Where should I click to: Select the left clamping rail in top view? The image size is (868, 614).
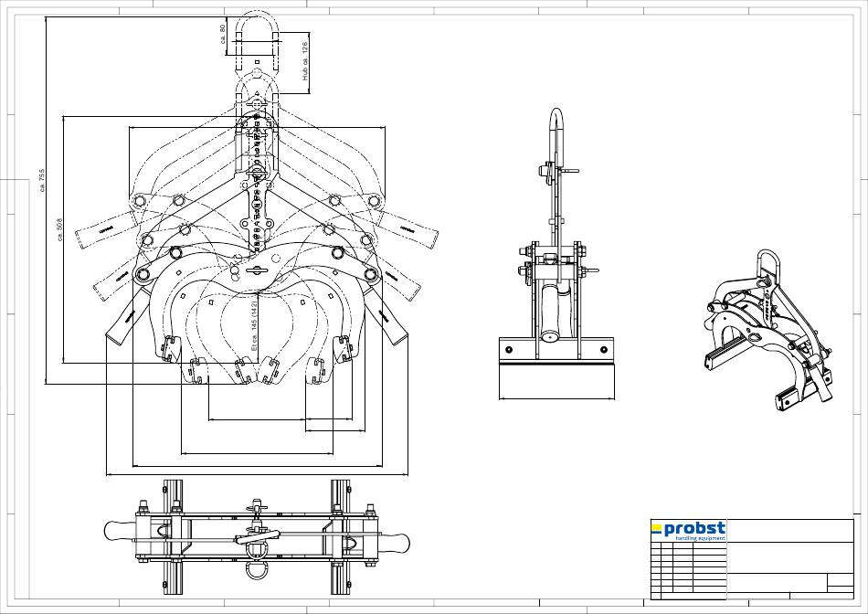173,537
